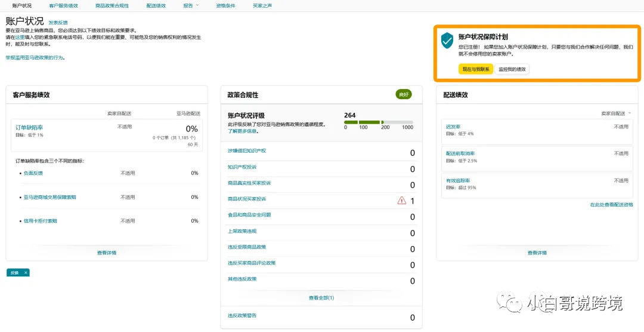Click the 发表反馈 link beside page title
The image size is (644, 332).
click(x=58, y=22)
